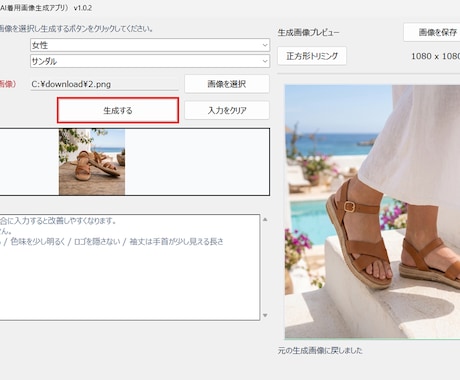Click the 画像を選択 button
460x380 pixels.
[227, 84]
